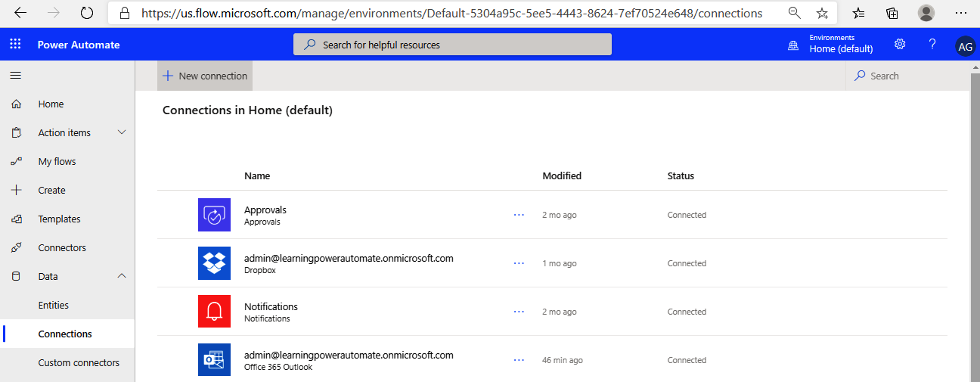Click the connections Search field
Screen dimensions: 980x382
(907, 76)
